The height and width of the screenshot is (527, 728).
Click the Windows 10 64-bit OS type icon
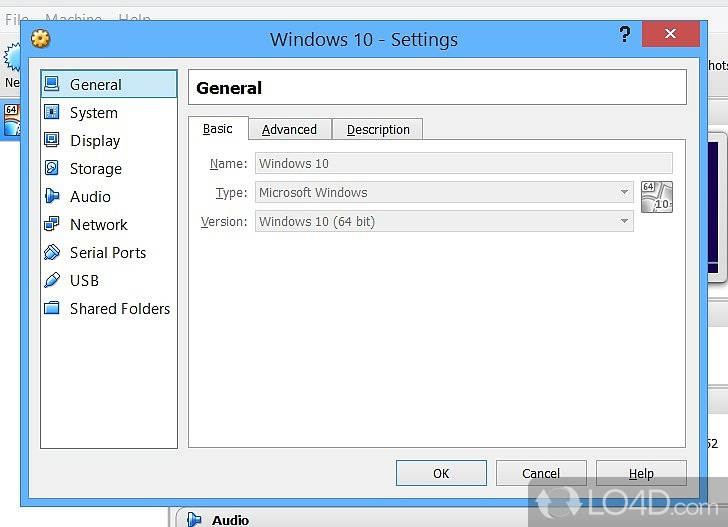pos(656,197)
